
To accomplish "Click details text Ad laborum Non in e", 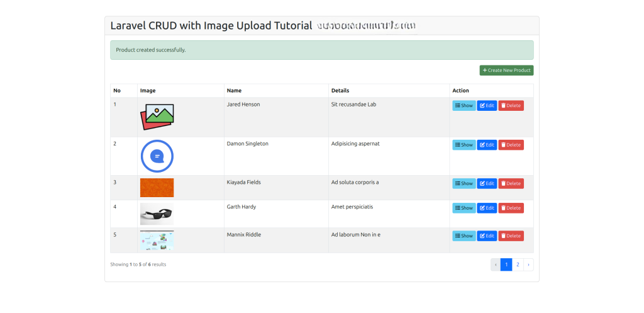I will [356, 235].
